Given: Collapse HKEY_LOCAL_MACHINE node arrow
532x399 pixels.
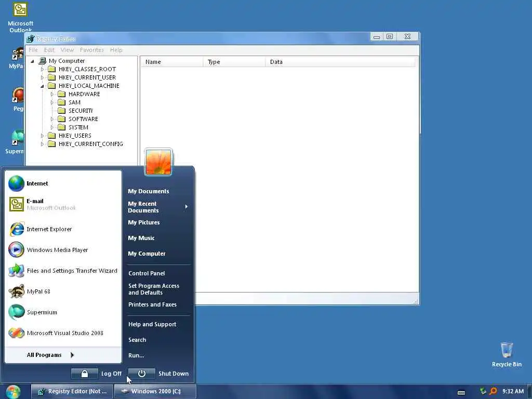Looking at the screenshot, I should click(x=42, y=86).
